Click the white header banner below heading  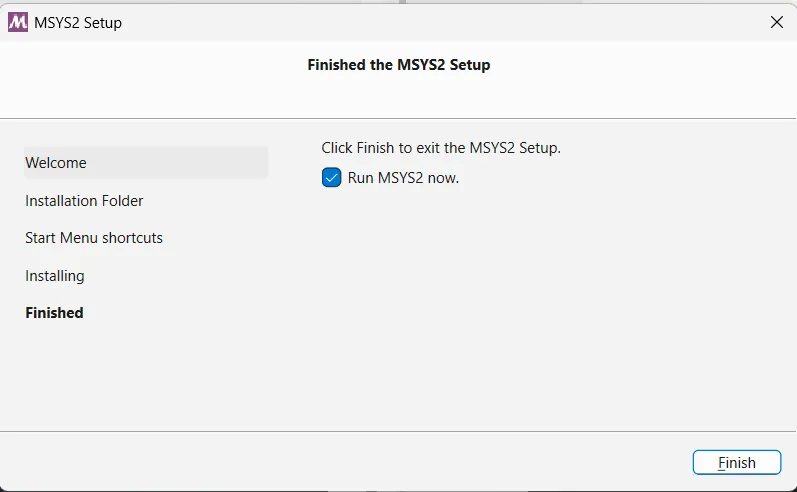click(x=398, y=97)
